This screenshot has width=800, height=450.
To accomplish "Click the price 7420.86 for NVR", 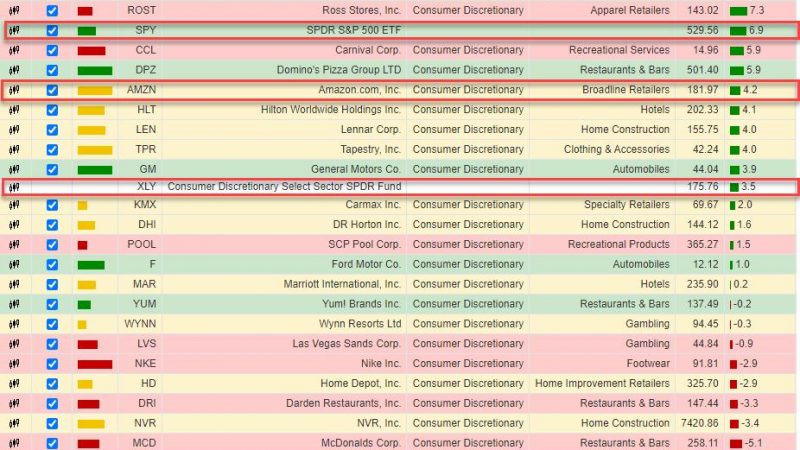I will 699,423.
